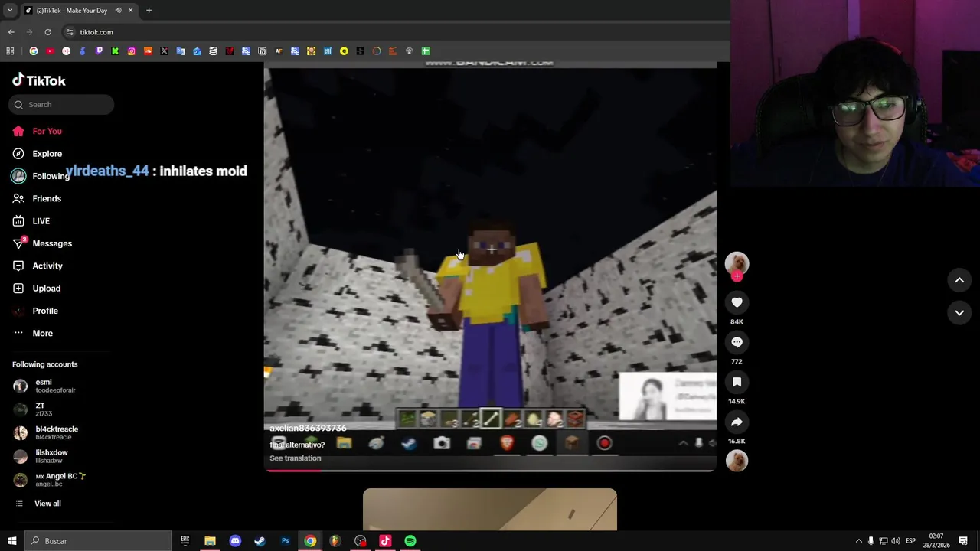Open the Instagram bookmark
Viewport: 980px width, 551px height.
pos(132,51)
